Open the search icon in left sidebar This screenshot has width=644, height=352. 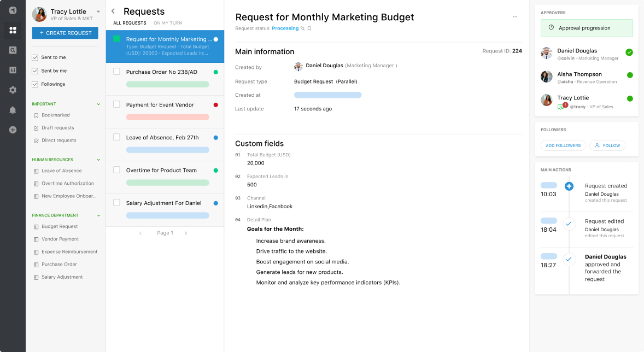(x=13, y=50)
